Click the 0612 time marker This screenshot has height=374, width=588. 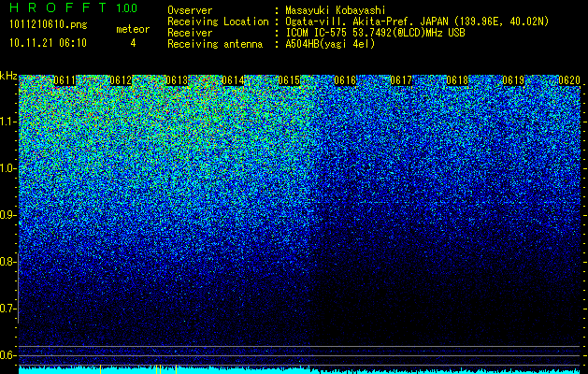pos(121,80)
